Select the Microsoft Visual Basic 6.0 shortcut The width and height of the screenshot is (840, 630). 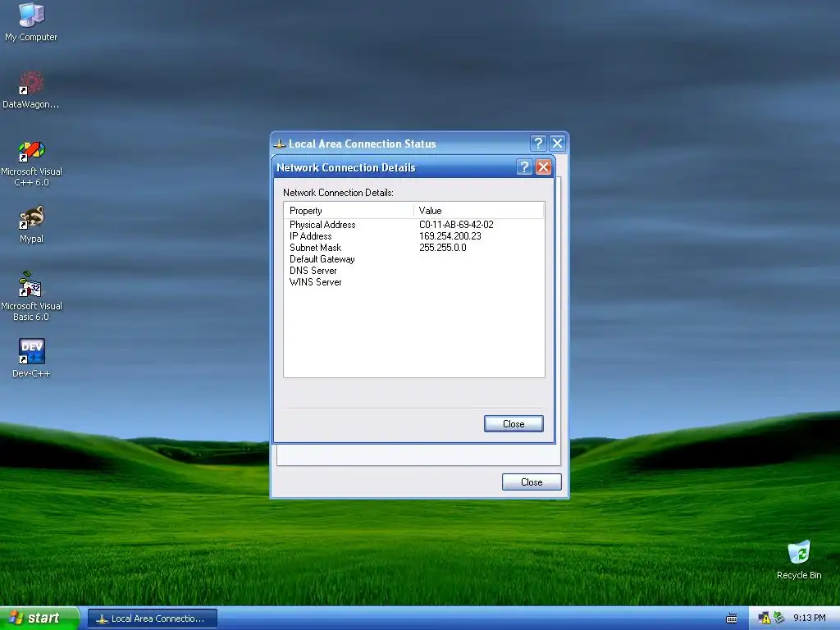tap(32, 296)
